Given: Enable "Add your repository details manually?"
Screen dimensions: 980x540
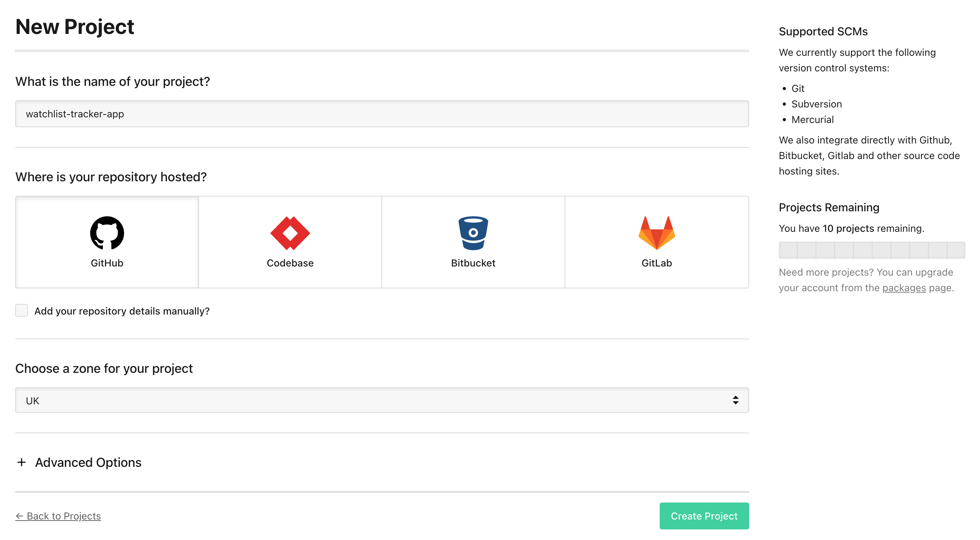Looking at the screenshot, I should 22,310.
